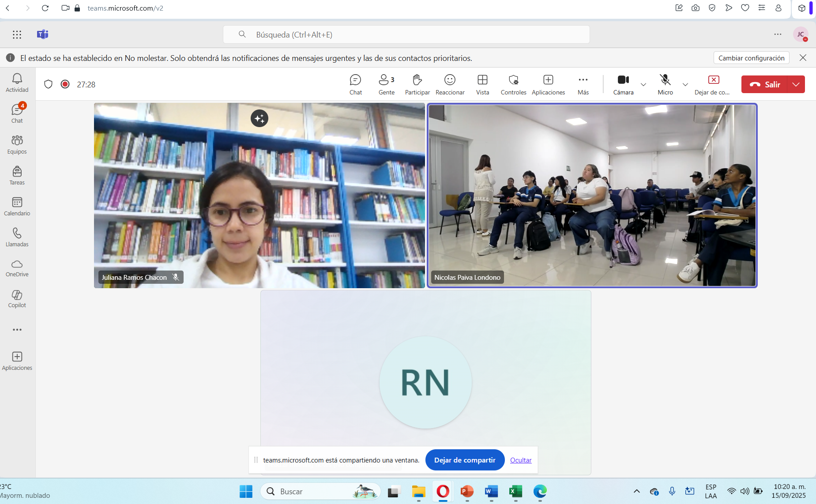
Task: Open Copilot in the sidebar
Action: [x=17, y=299]
